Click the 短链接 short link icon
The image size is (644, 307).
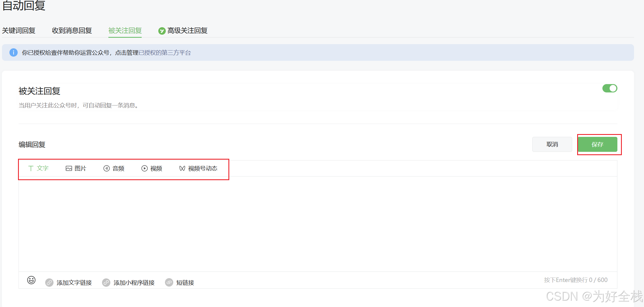point(169,283)
